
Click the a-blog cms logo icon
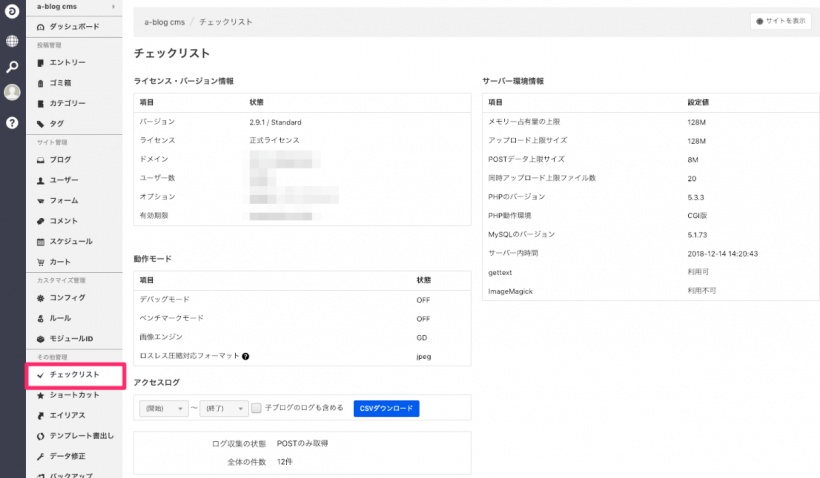pyautogui.click(x=12, y=14)
